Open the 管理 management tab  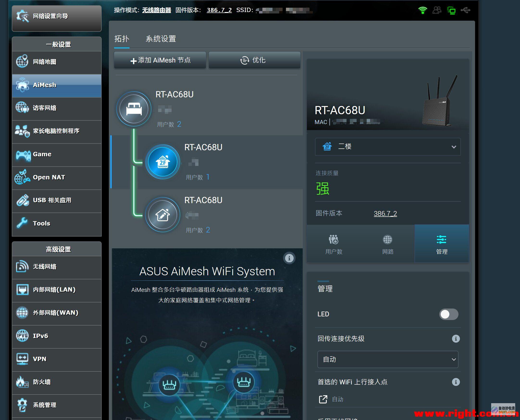442,244
